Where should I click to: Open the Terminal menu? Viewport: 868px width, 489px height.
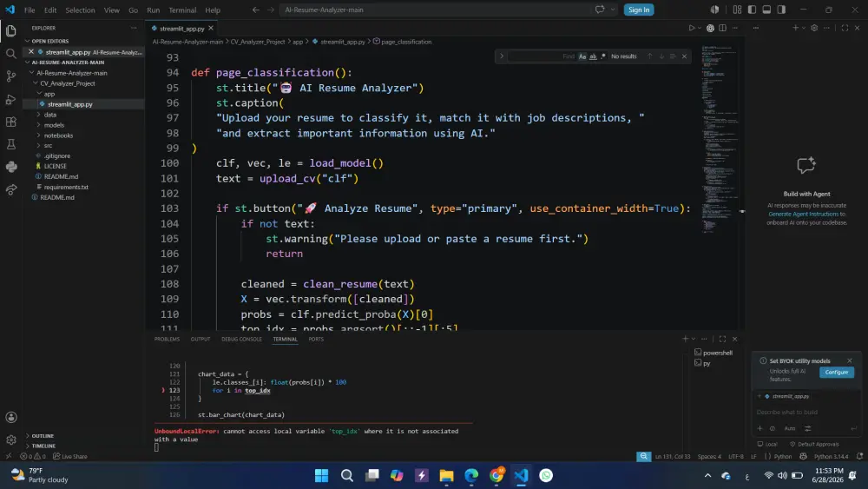pos(182,10)
